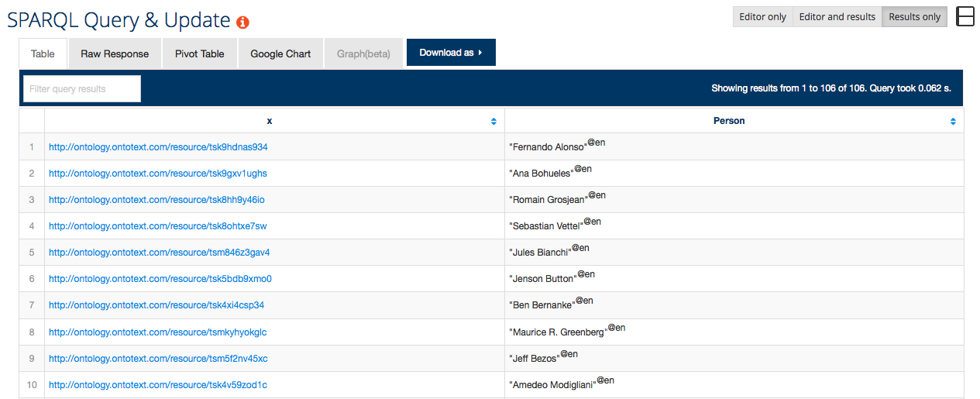This screenshot has height=399, width=980.
Task: Click the x column header text
Action: [x=270, y=121]
